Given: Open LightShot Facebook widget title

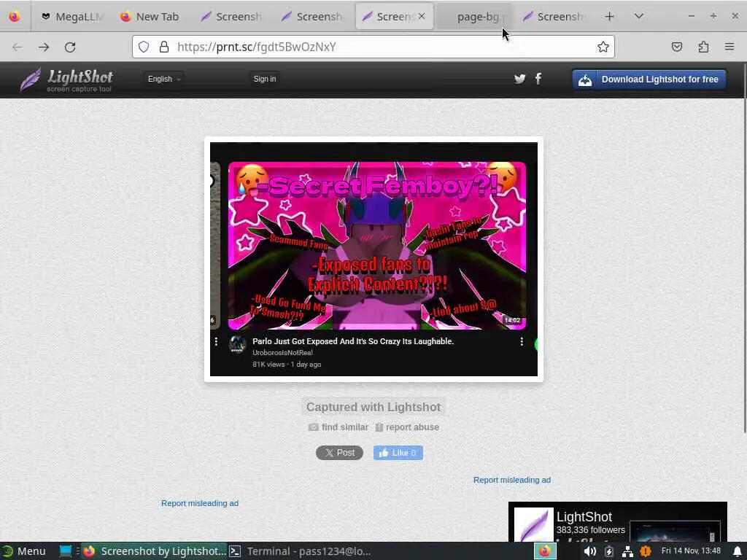Looking at the screenshot, I should pyautogui.click(x=584, y=517).
